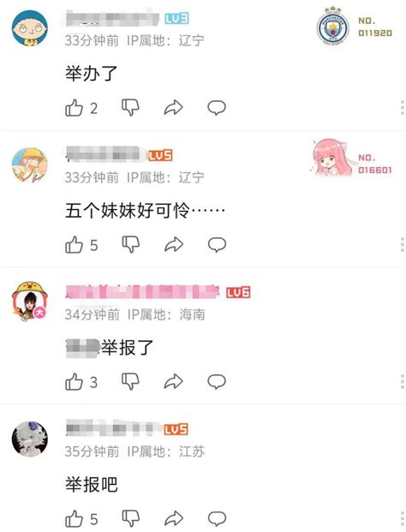Reply to the comment "举办了"
The width and height of the screenshot is (406, 532).
coord(217,108)
